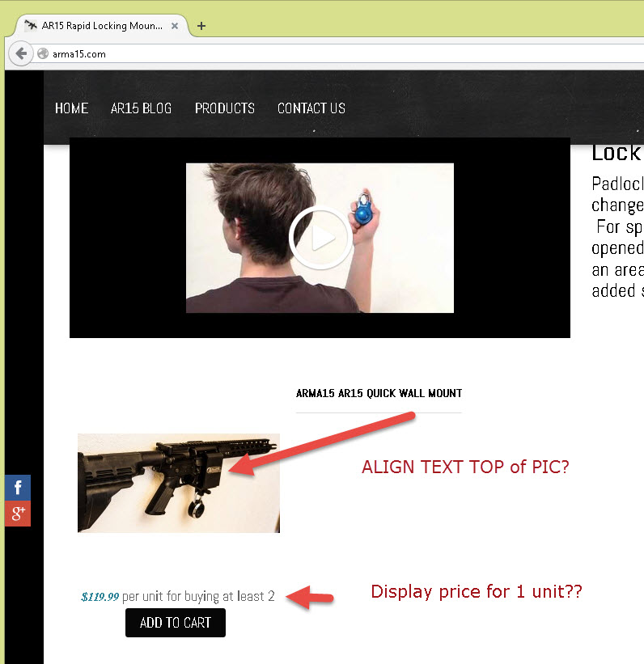Open the HOME menu item
Screen dimensions: 644x664
coord(72,108)
